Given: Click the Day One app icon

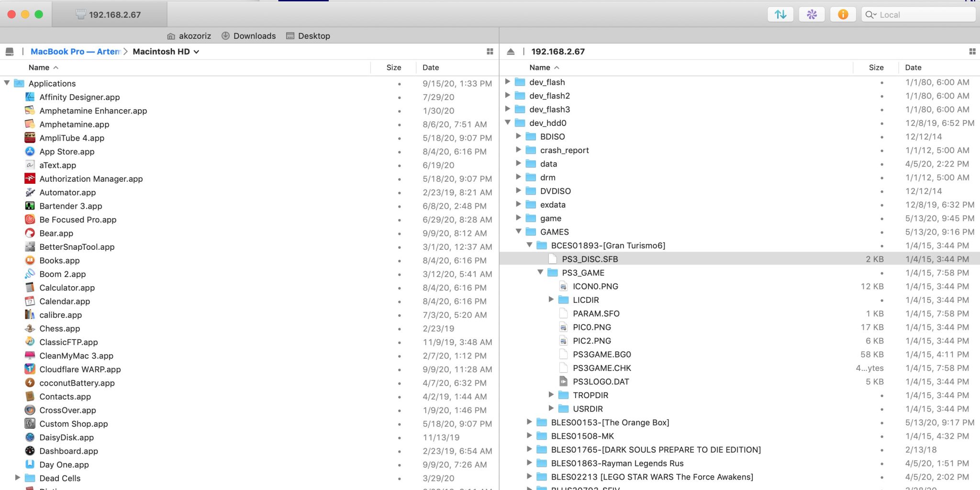Looking at the screenshot, I should coord(30,464).
